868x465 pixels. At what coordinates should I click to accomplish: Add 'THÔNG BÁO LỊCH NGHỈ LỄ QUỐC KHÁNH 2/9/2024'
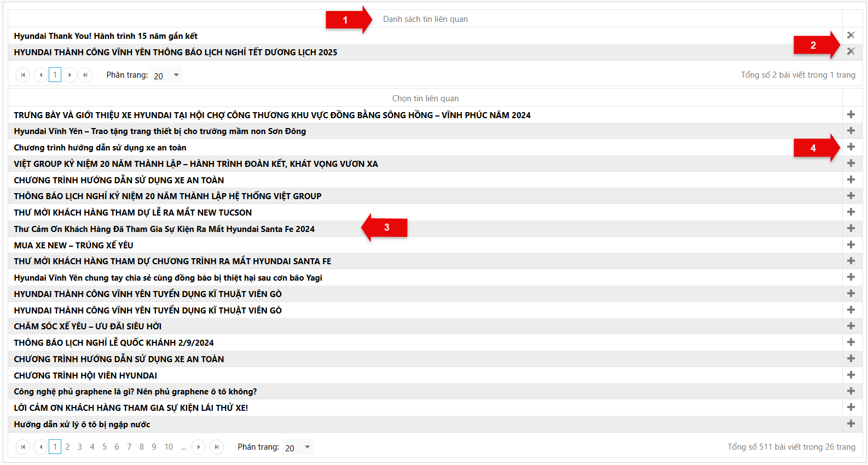(850, 342)
